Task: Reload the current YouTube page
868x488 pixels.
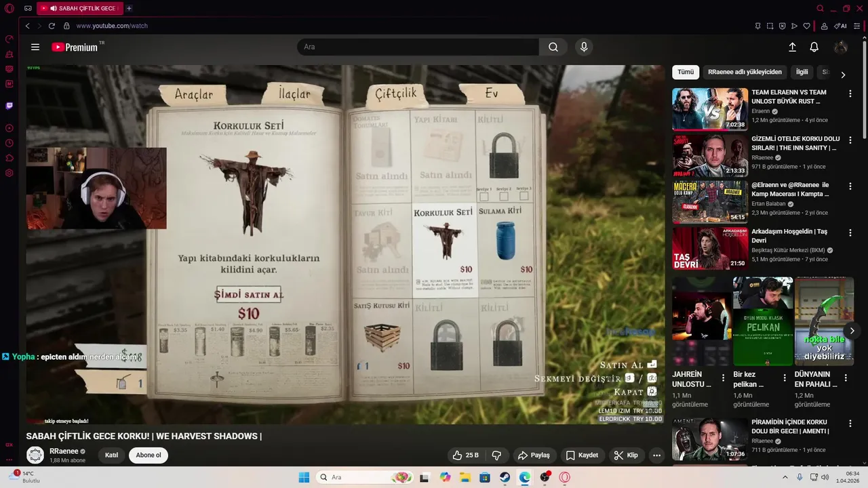Action: point(52,26)
